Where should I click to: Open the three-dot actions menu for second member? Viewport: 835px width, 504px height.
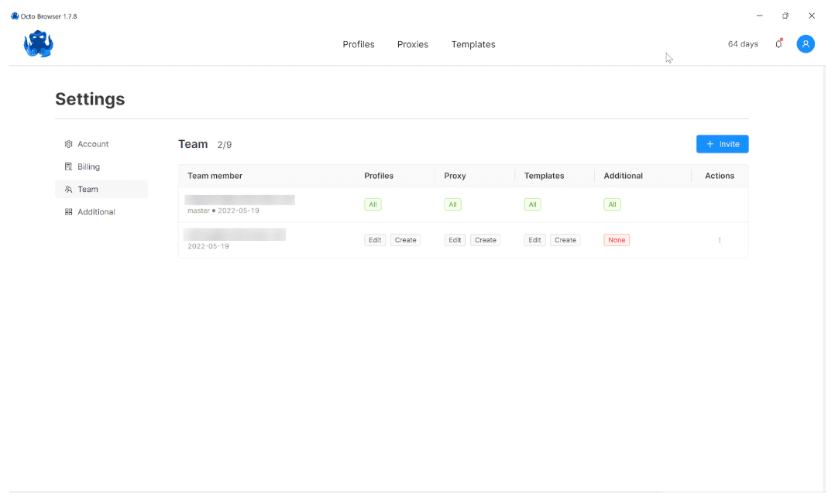[720, 240]
